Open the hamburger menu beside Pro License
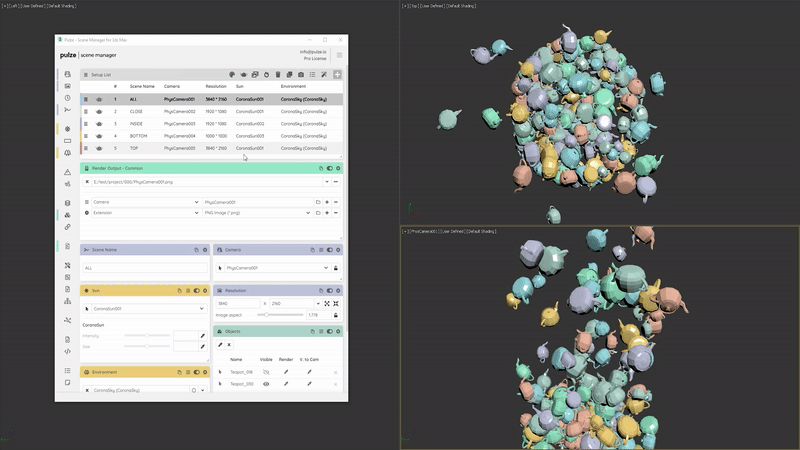The width and height of the screenshot is (800, 450). (339, 55)
